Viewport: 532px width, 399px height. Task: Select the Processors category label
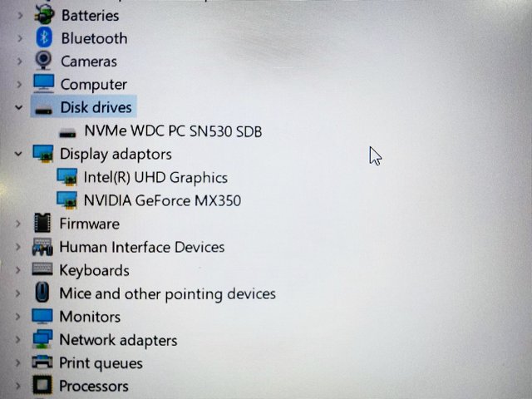94,386
